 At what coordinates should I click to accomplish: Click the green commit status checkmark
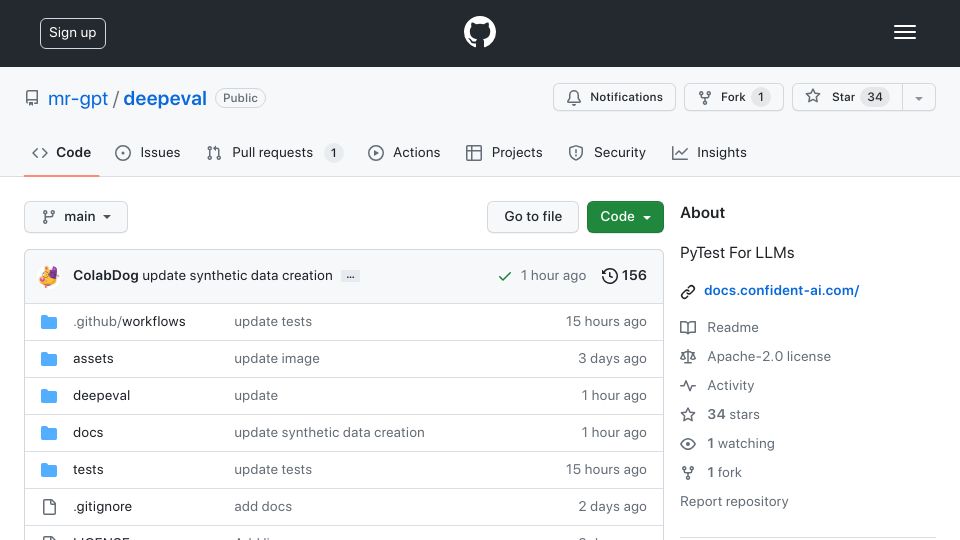pos(504,276)
